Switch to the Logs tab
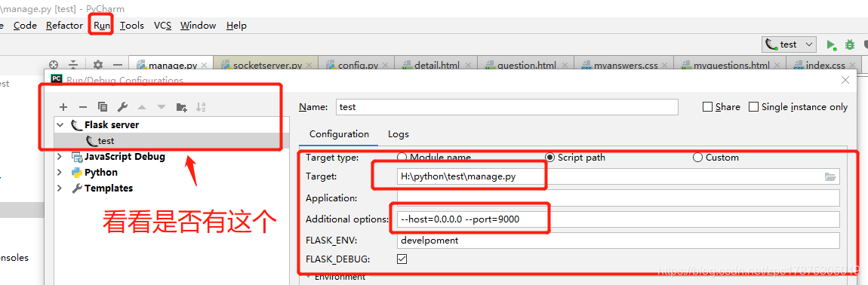Viewport: 868px width, 285px height. (399, 134)
